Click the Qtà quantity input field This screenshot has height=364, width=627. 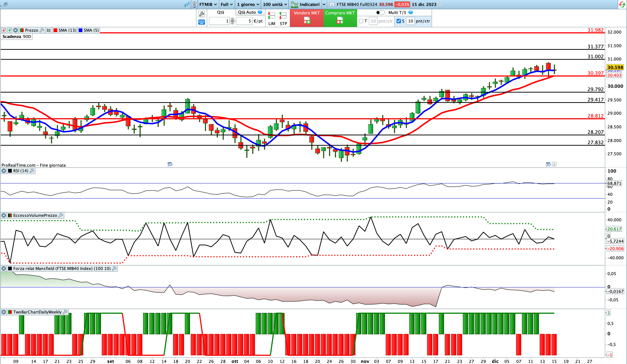tap(219, 21)
